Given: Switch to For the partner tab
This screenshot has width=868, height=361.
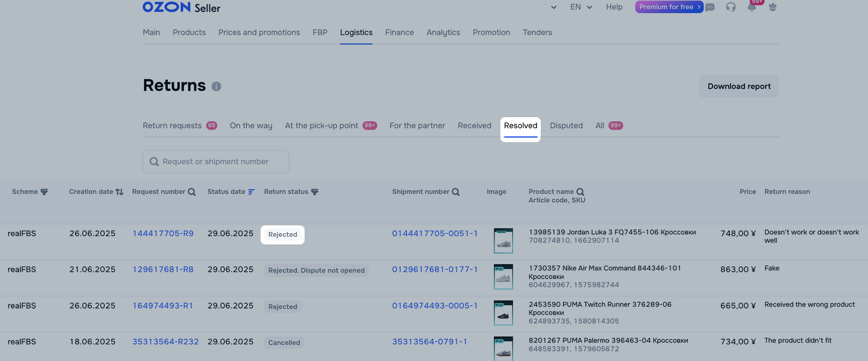Looking at the screenshot, I should (x=418, y=125).
